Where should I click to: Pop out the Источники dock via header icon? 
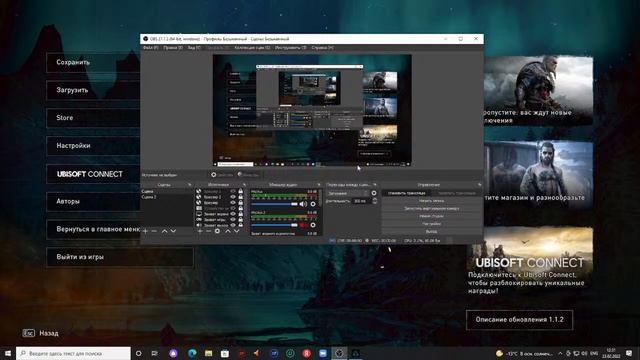[244, 185]
